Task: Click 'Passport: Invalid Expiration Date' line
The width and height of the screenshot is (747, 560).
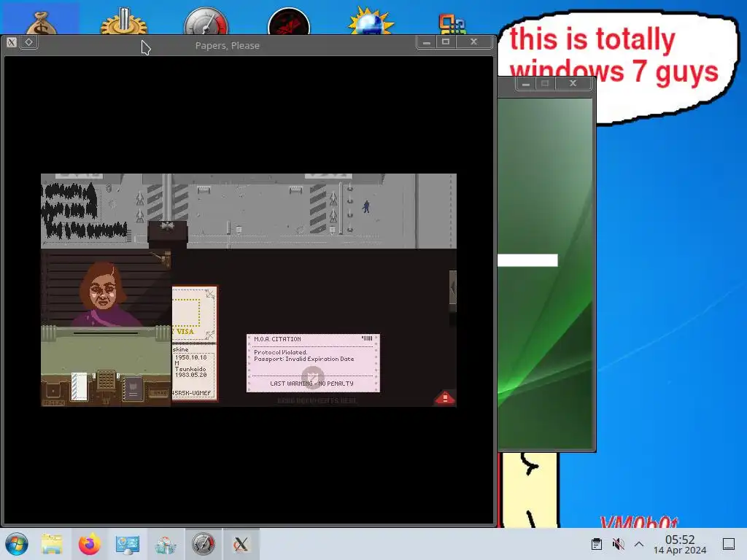Action: pyautogui.click(x=303, y=359)
